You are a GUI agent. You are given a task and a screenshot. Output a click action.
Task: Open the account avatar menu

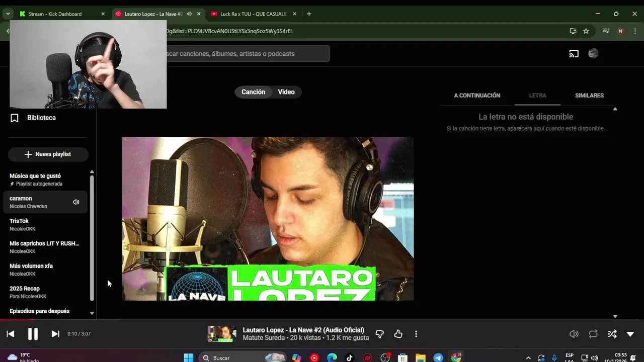593,54
